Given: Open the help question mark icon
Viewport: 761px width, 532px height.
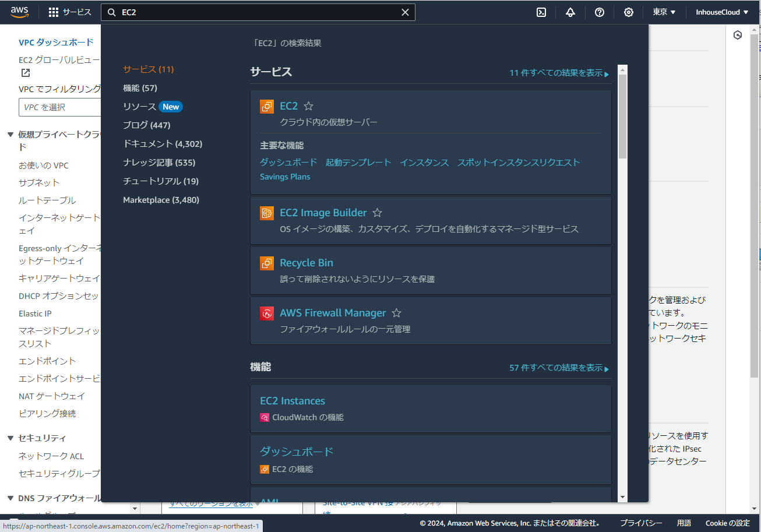Looking at the screenshot, I should click(600, 12).
